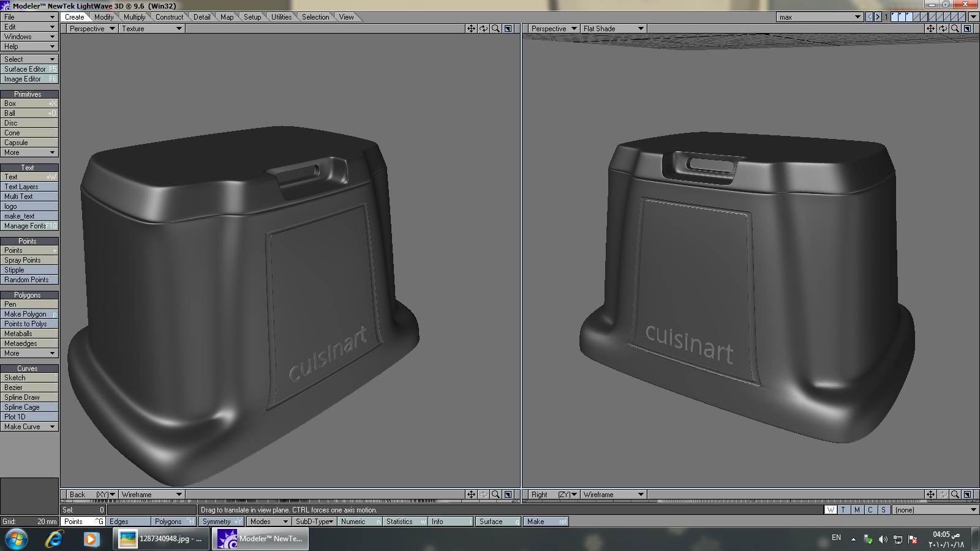This screenshot has height=551, width=980.
Task: Open the SubD-Type dropdown
Action: click(x=314, y=522)
